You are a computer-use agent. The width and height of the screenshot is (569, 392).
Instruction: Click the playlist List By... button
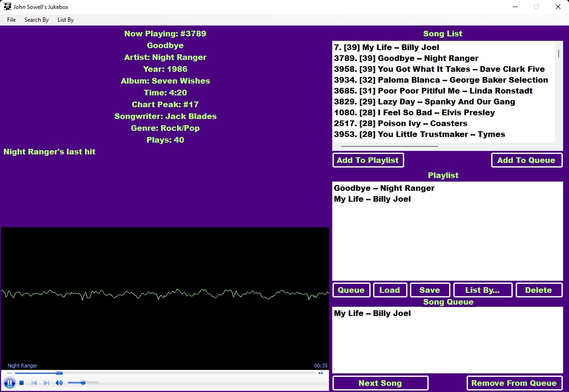point(482,290)
